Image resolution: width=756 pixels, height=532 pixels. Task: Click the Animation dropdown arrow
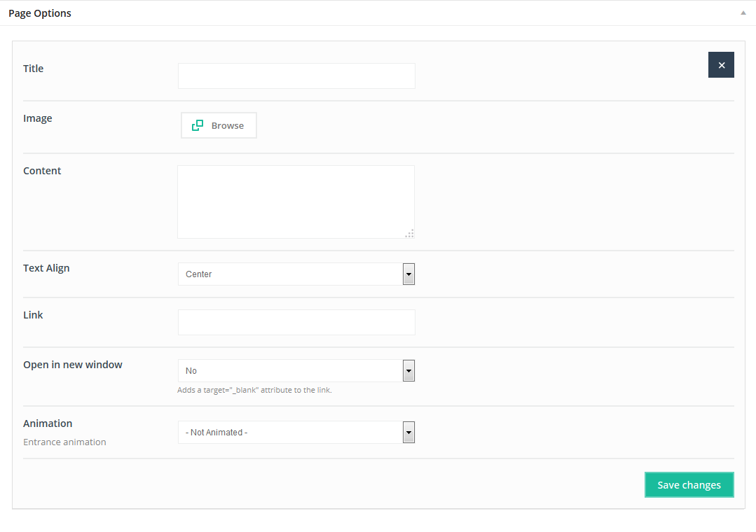(408, 433)
